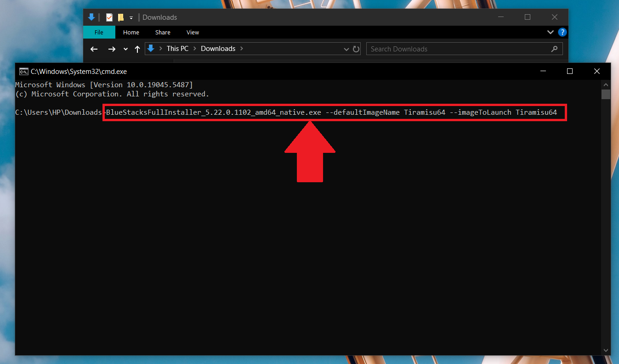619x364 pixels.
Task: Open the address bar history dropdown
Action: click(x=346, y=49)
